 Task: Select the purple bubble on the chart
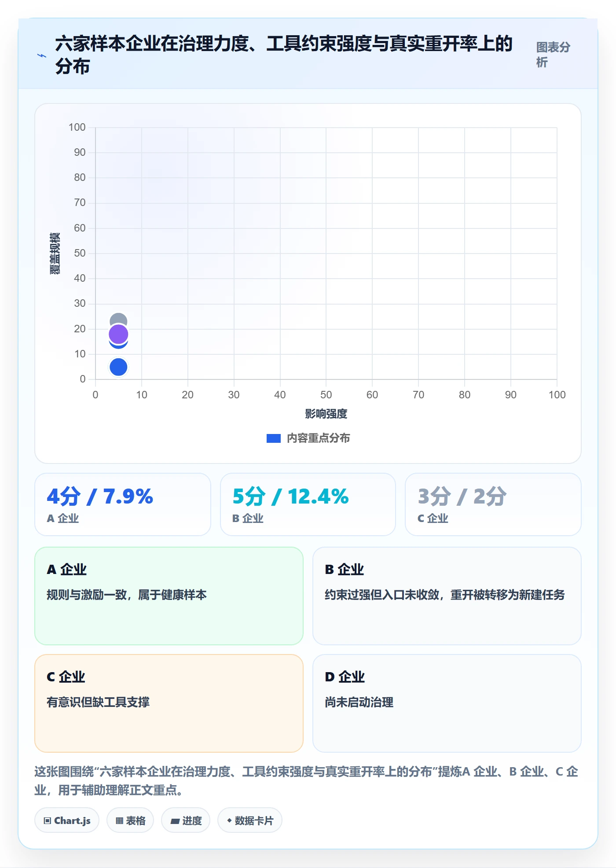(x=118, y=334)
